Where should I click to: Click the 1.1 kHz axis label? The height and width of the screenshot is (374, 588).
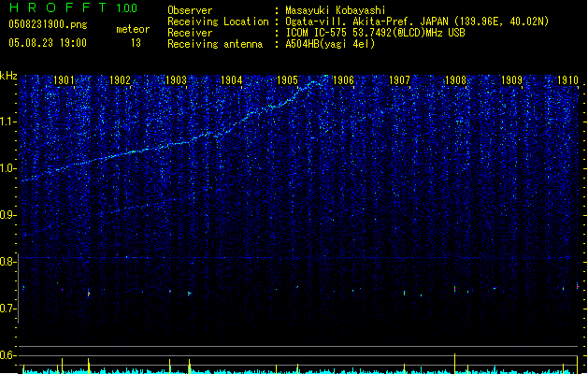7,122
